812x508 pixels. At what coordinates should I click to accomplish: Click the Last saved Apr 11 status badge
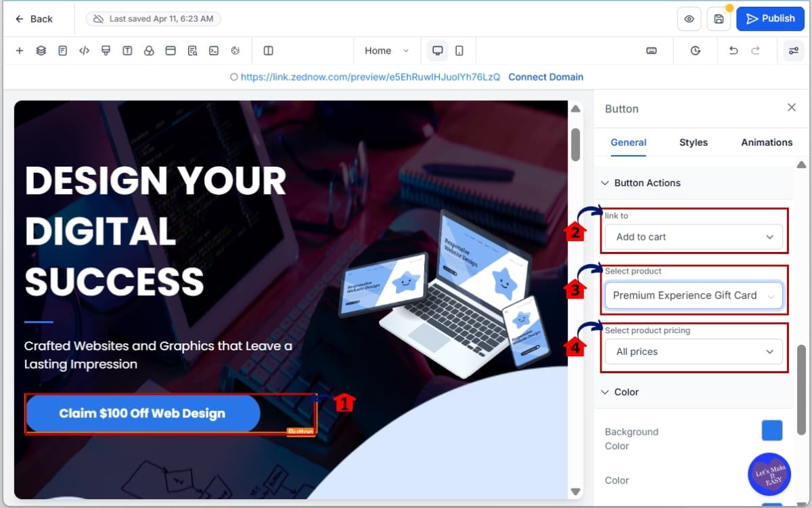tap(154, 19)
